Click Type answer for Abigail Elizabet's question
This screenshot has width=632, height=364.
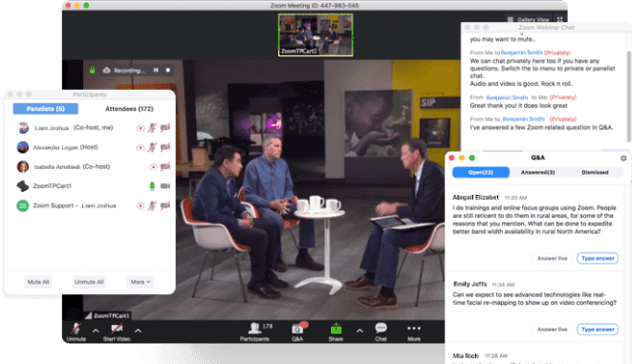(x=598, y=258)
